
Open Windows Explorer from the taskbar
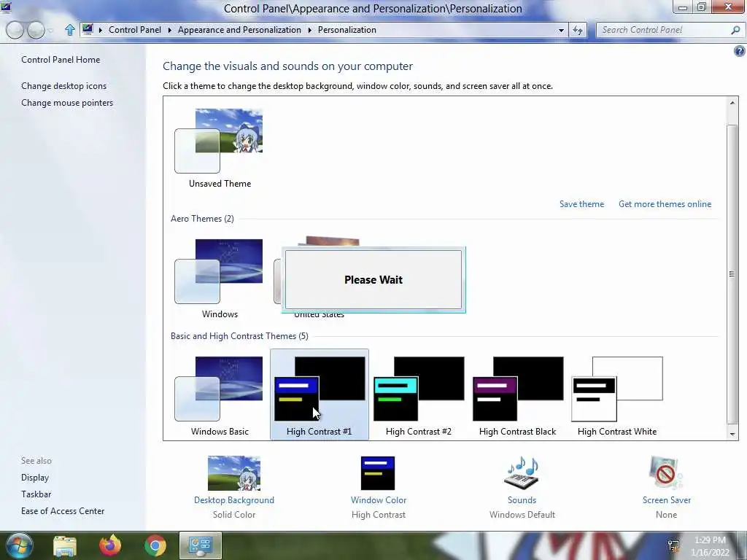(x=65, y=545)
